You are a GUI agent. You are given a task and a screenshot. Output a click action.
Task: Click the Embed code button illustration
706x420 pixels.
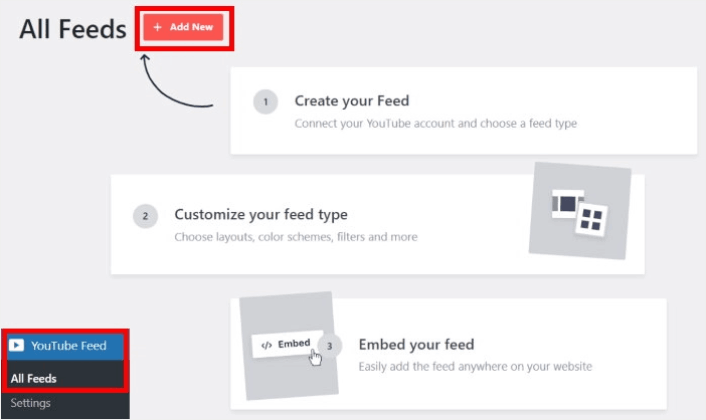click(x=287, y=345)
